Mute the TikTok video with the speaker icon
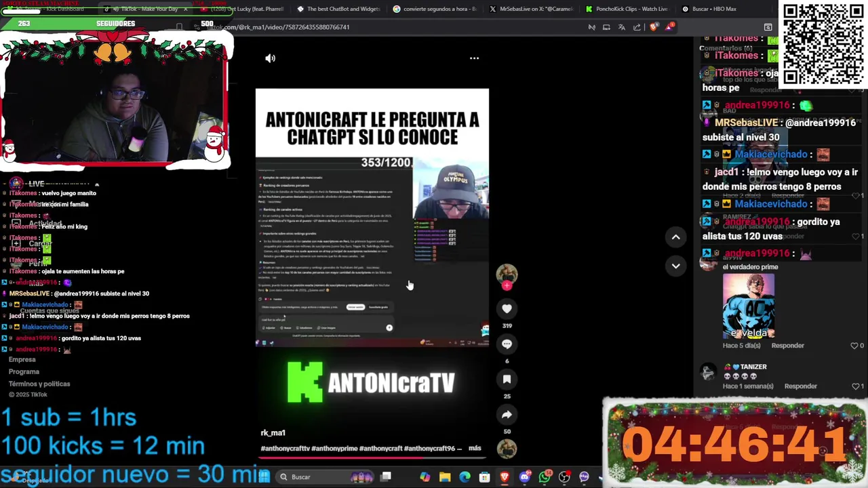This screenshot has height=488, width=868. (x=270, y=58)
